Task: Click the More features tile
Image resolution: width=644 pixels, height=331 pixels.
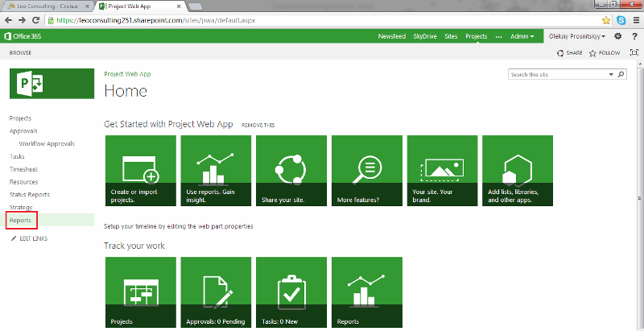Action: click(367, 171)
